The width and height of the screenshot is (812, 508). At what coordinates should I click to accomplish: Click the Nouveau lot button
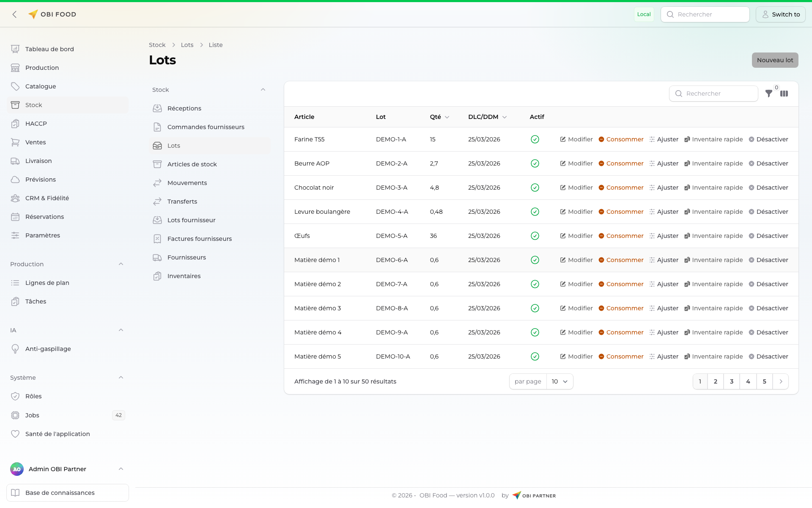click(775, 60)
